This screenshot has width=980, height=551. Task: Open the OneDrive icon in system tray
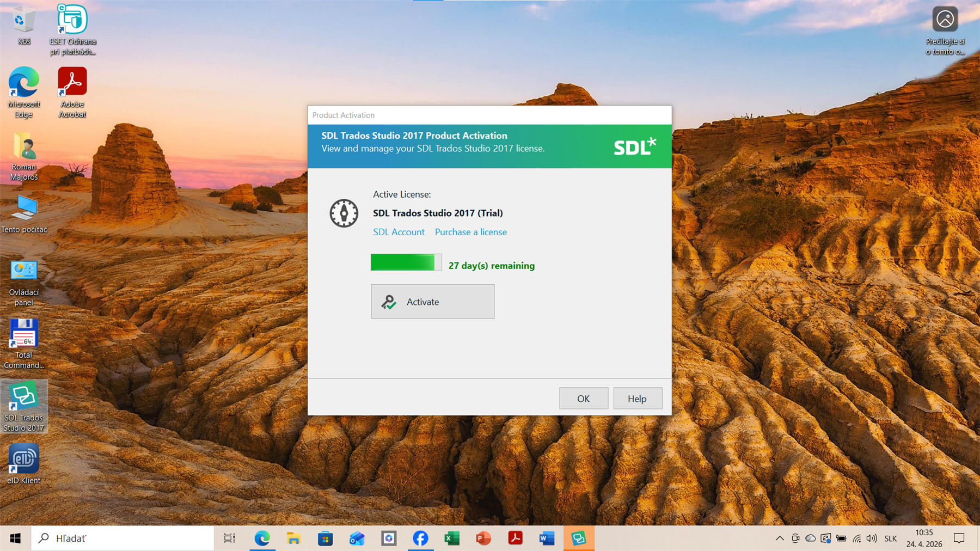(x=812, y=538)
